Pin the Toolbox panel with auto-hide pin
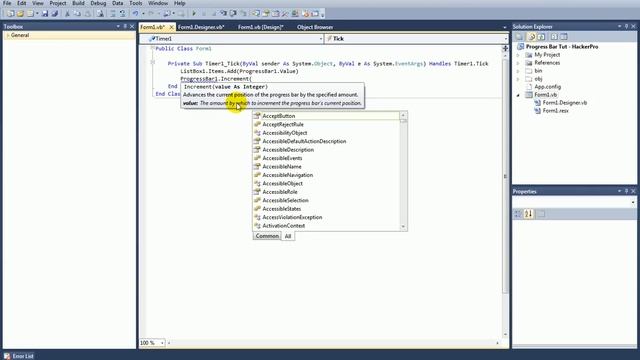The image size is (640, 360). (x=125, y=26)
